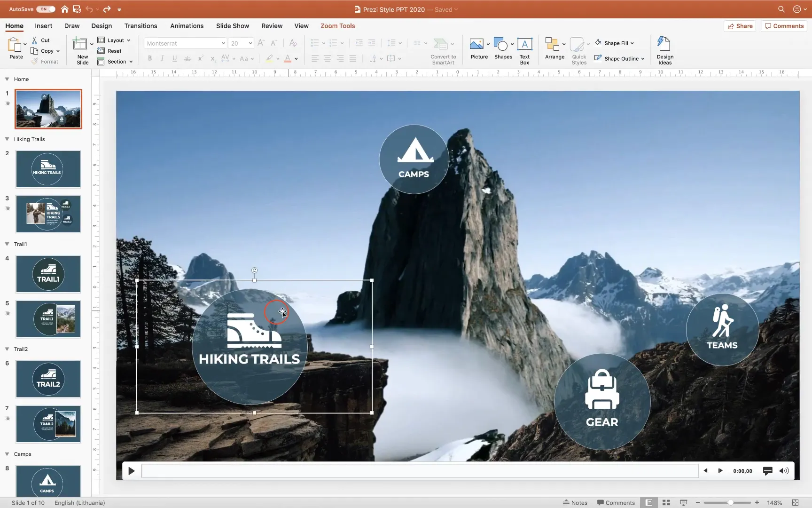Click the zoom out minus button
This screenshot has height=508, width=812.
click(698, 502)
